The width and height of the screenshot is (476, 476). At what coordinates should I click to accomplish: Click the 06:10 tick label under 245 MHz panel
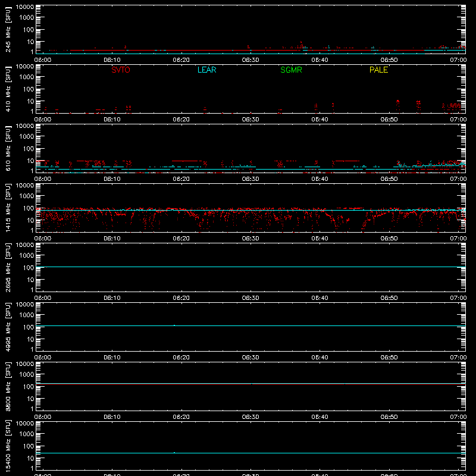click(x=112, y=60)
